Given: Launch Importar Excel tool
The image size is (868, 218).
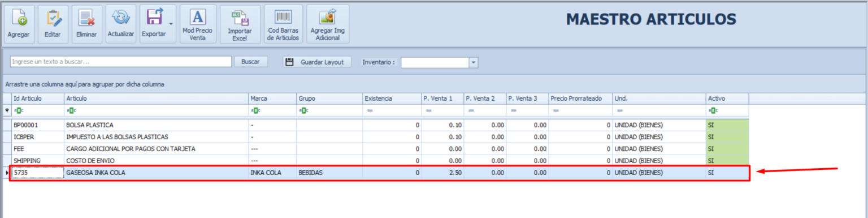Looking at the screenshot, I should coord(240,24).
